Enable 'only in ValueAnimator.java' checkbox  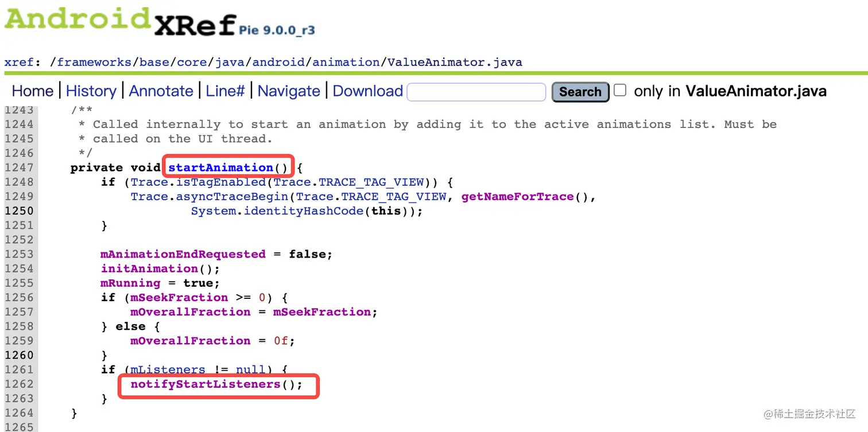pos(620,90)
